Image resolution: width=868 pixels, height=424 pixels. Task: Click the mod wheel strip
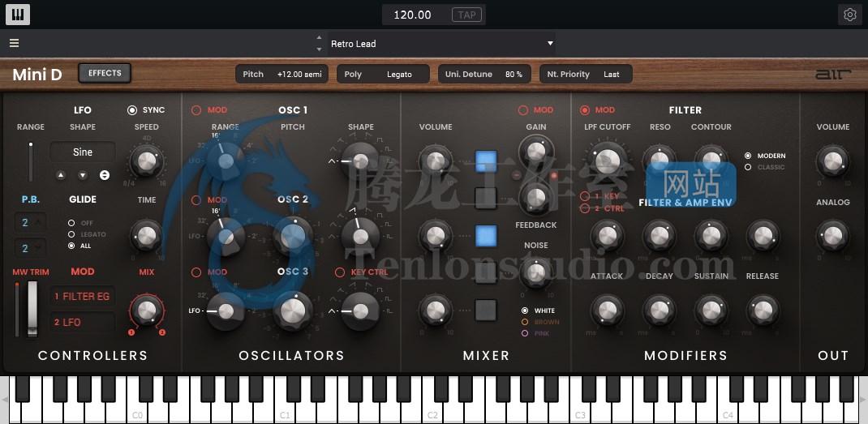[32, 308]
